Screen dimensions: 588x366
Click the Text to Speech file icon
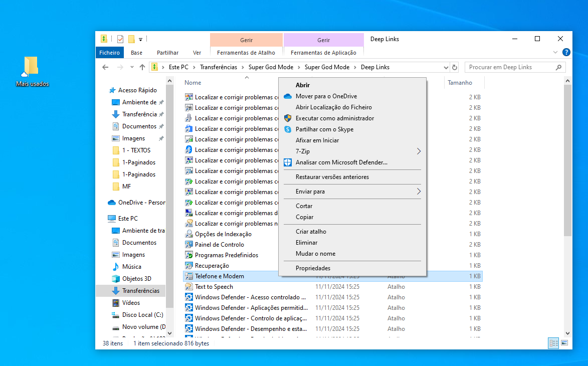coord(189,287)
